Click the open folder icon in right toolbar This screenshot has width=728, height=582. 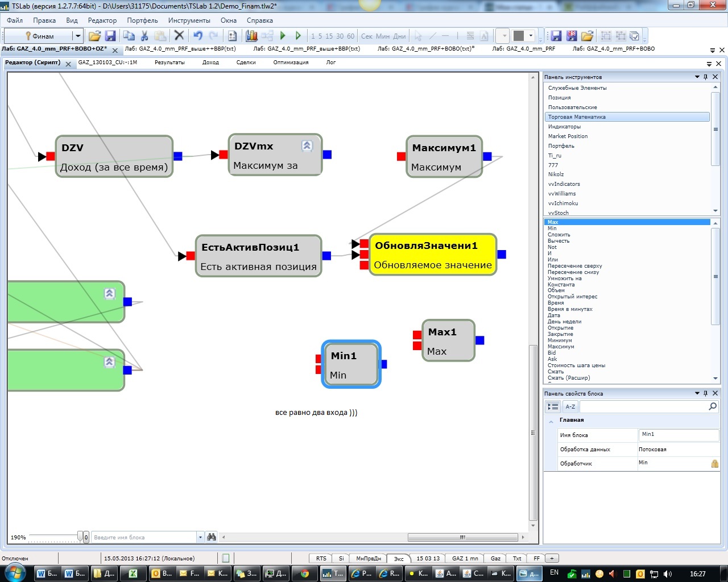pyautogui.click(x=587, y=36)
